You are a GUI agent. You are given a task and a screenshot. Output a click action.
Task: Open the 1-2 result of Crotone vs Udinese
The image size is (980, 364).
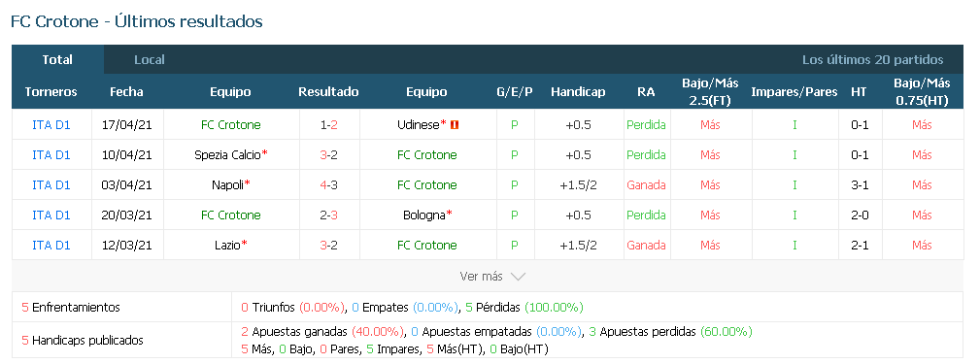coord(328,125)
